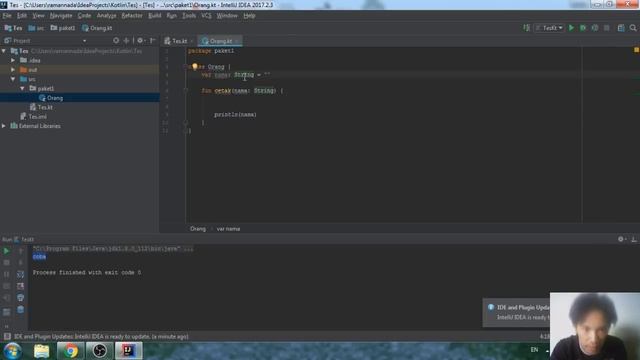This screenshot has width=640, height=360.
Task: Select the Orang.kt editor tab
Action: coord(220,41)
